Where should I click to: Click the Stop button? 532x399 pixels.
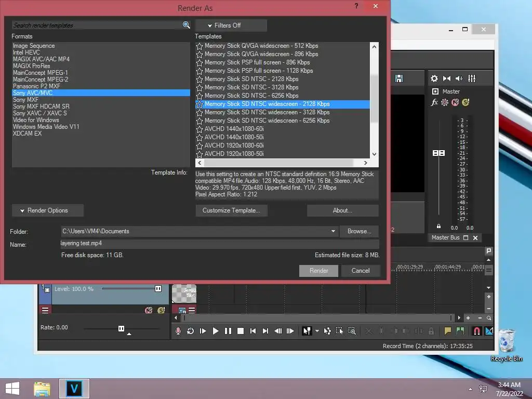tap(241, 331)
